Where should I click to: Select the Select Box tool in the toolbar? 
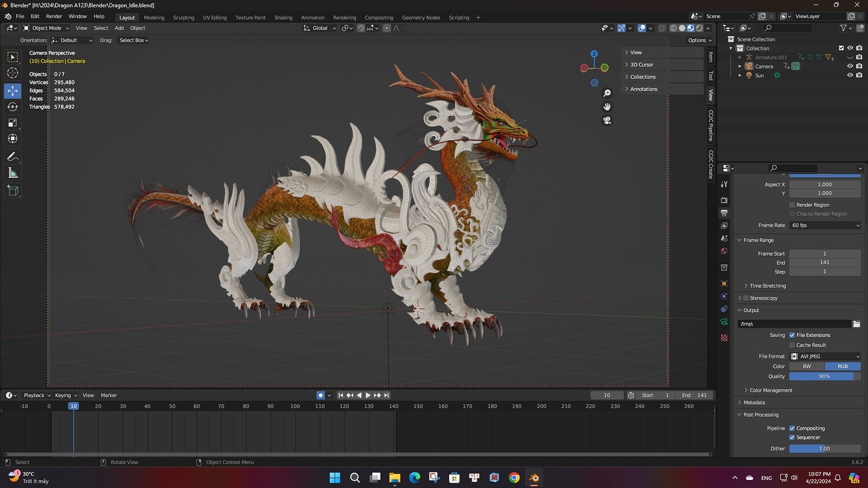pyautogui.click(x=13, y=57)
